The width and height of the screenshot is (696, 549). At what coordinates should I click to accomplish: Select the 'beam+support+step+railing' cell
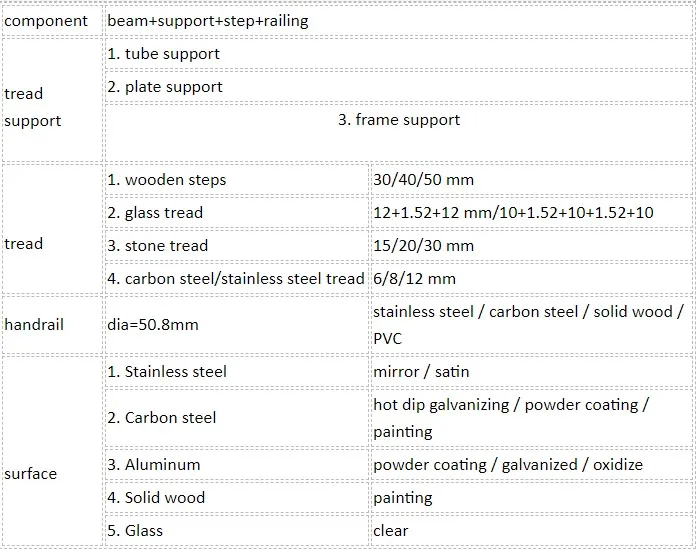[208, 20]
